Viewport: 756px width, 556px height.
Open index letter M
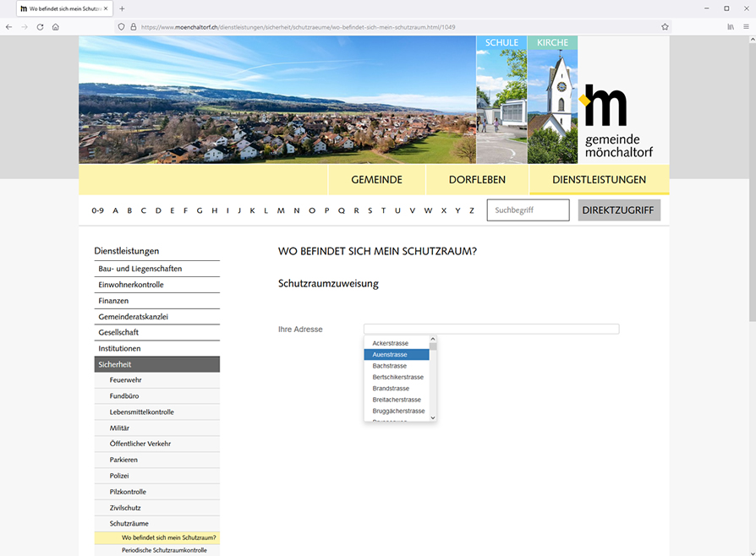(x=281, y=210)
